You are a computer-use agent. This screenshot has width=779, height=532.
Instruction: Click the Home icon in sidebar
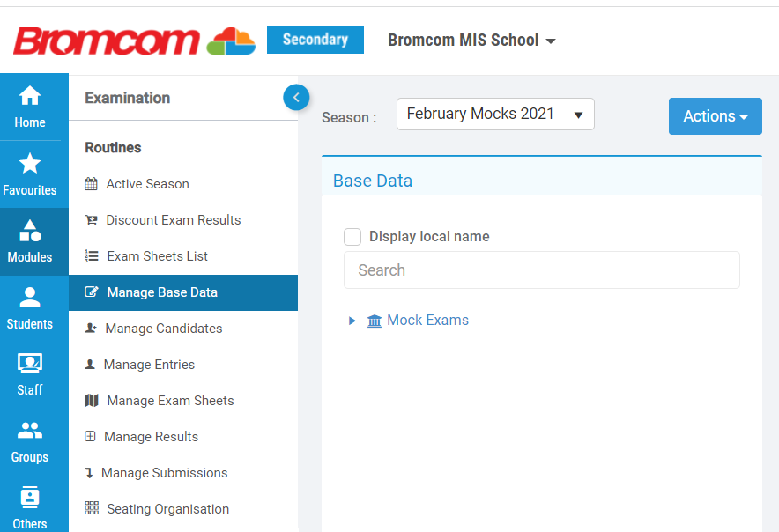pyautogui.click(x=30, y=95)
